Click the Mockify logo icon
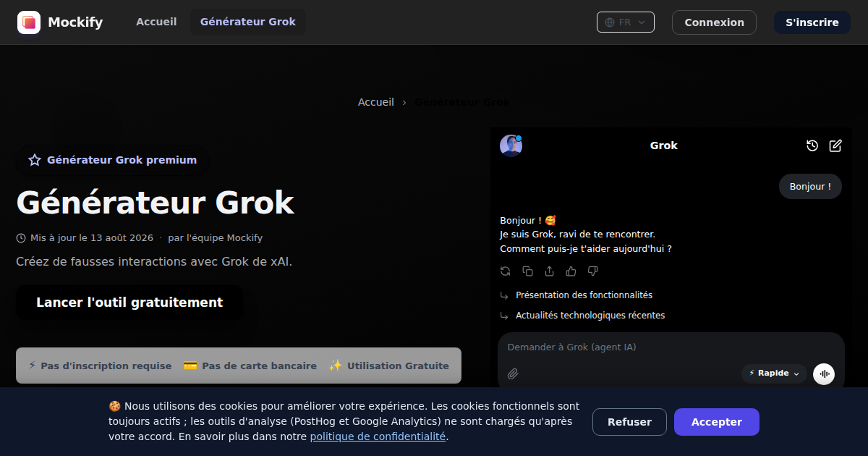Image resolution: width=868 pixels, height=456 pixels. 29,22
